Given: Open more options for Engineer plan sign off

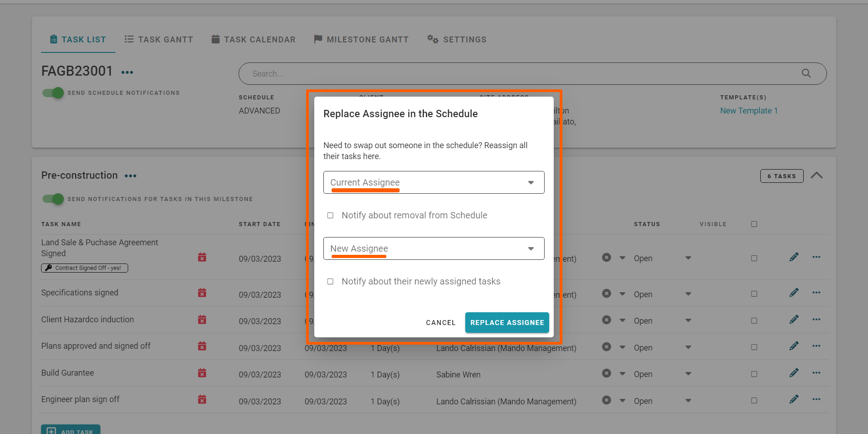Looking at the screenshot, I should pyautogui.click(x=816, y=400).
